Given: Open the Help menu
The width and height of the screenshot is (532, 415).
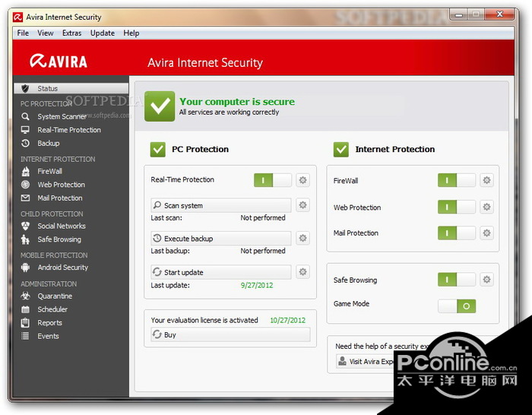Looking at the screenshot, I should pyautogui.click(x=131, y=33).
